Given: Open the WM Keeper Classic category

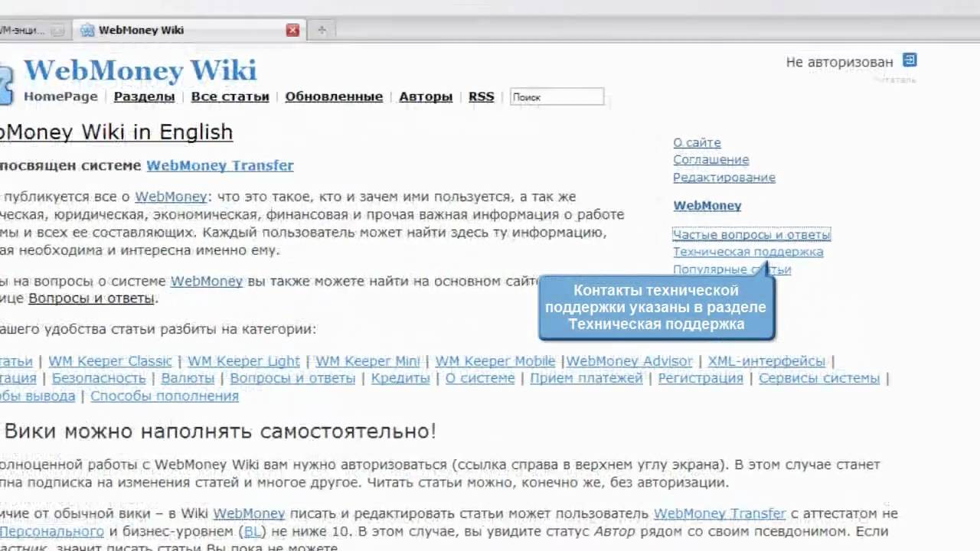Looking at the screenshot, I should pyautogui.click(x=110, y=360).
